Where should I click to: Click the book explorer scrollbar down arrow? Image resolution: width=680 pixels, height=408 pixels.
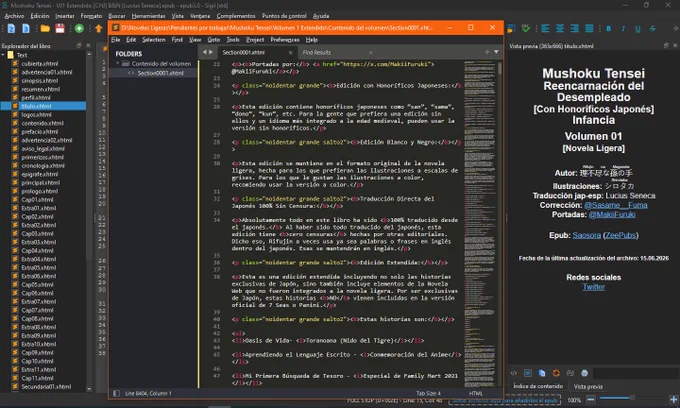click(x=89, y=389)
